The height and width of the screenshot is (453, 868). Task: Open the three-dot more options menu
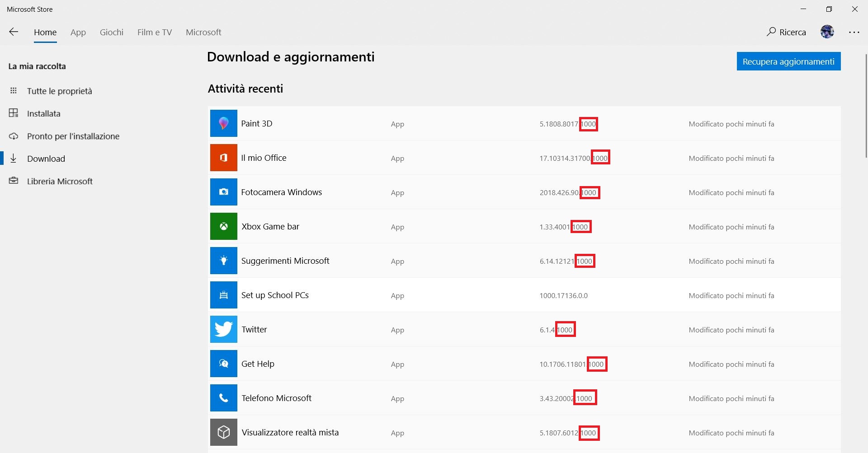coord(854,32)
